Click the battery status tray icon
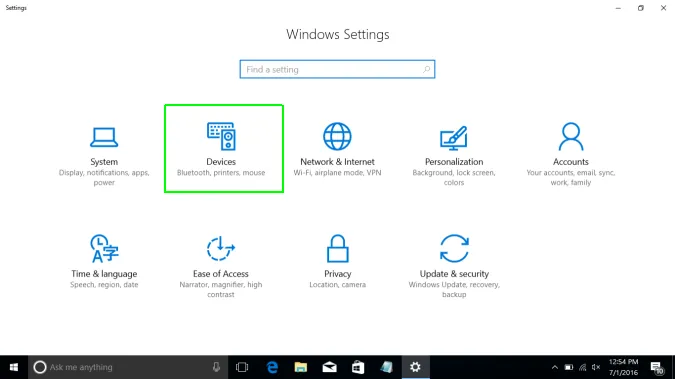Screen dimensions: 675x379 click(x=569, y=367)
